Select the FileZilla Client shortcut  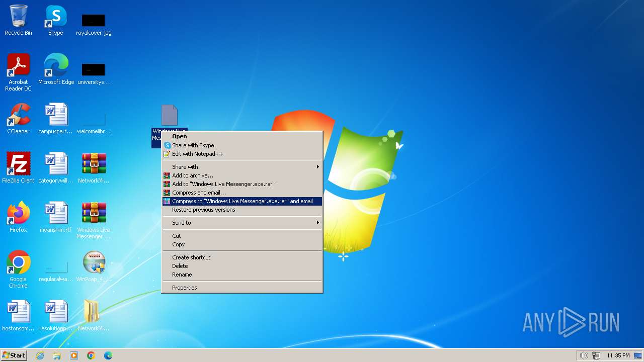(18, 168)
